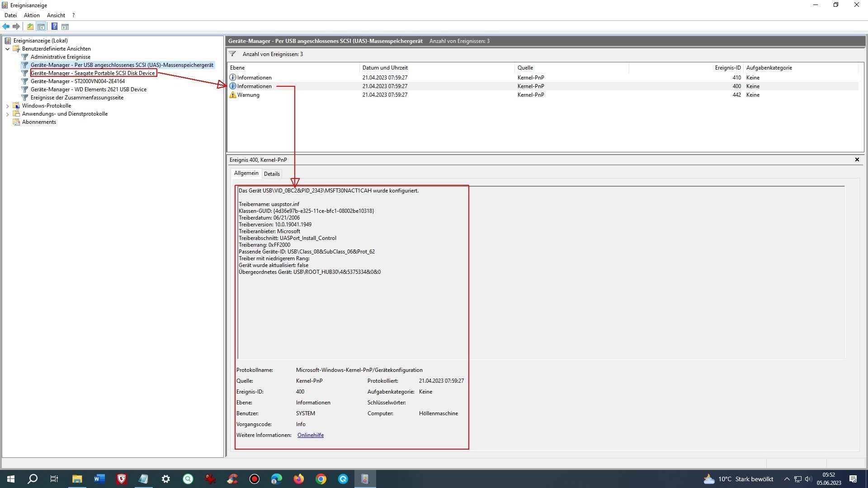Expand the Windows-Protokolle tree node
868x488 pixels.
[x=8, y=106]
